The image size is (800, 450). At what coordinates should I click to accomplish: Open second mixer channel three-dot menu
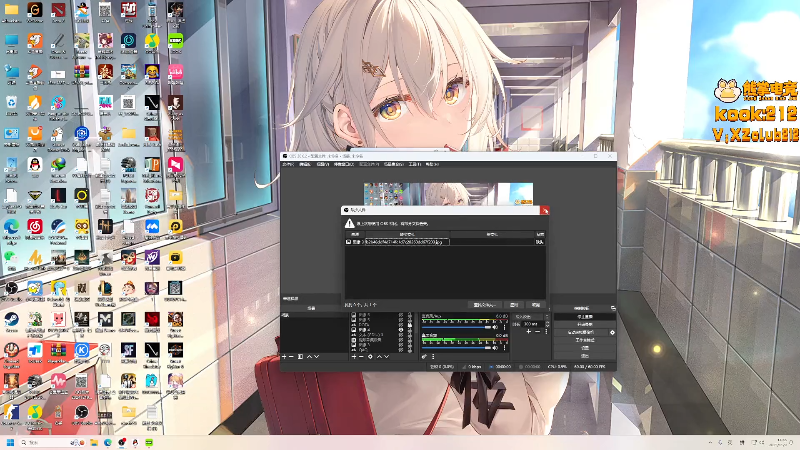[505, 347]
